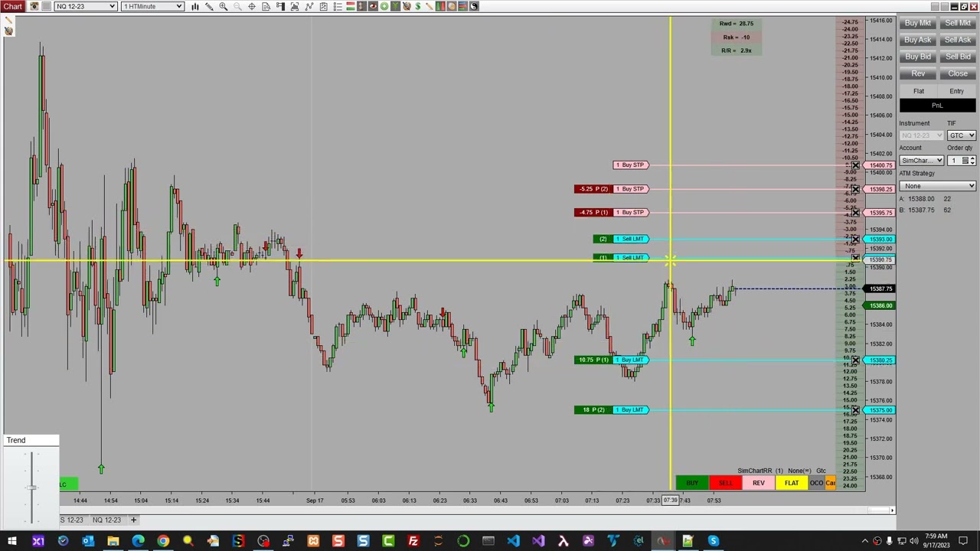This screenshot has height=551, width=980.
Task: Cancel the Buy LMT order at 15375.00
Action: 855,410
